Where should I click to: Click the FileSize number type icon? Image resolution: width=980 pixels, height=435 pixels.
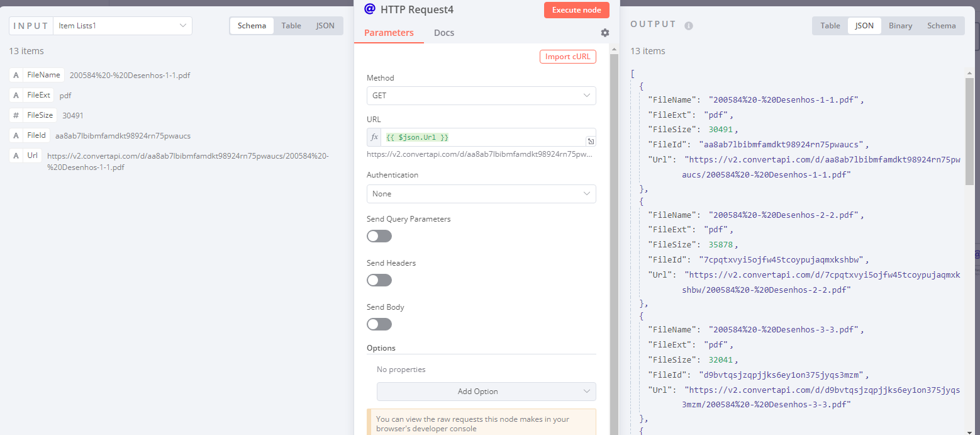point(16,115)
